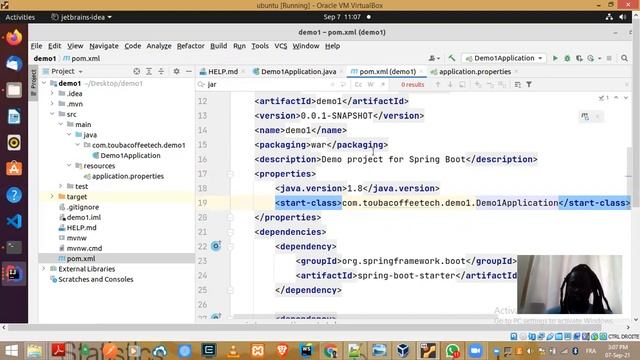The width and height of the screenshot is (640, 360).
Task: Switch to the Demo1Application.java tab
Action: click(298, 72)
